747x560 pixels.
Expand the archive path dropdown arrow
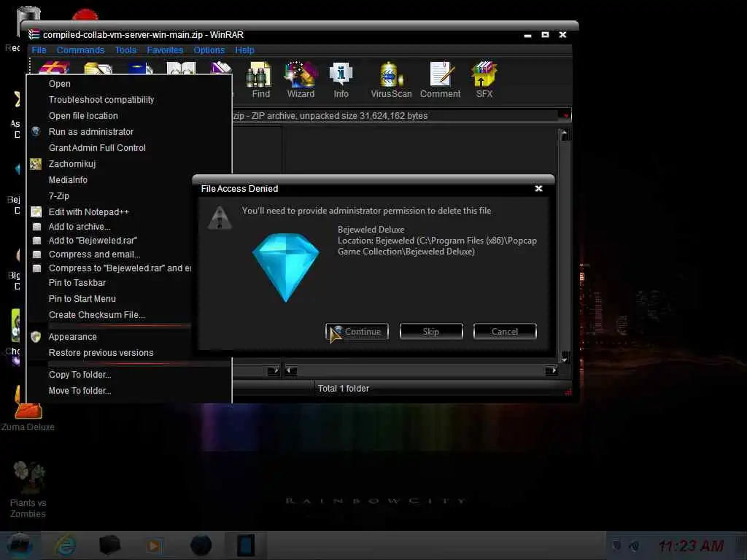coord(565,116)
